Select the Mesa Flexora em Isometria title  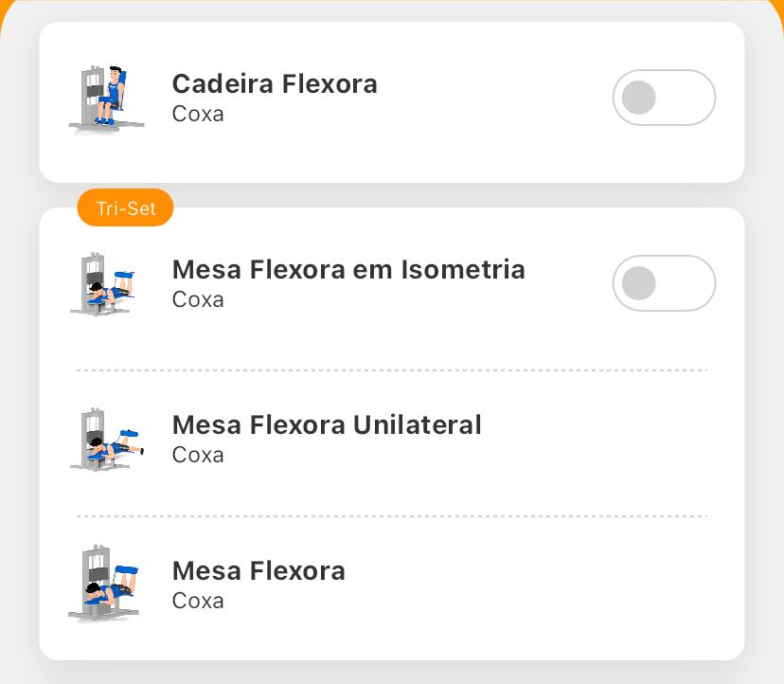pos(348,269)
